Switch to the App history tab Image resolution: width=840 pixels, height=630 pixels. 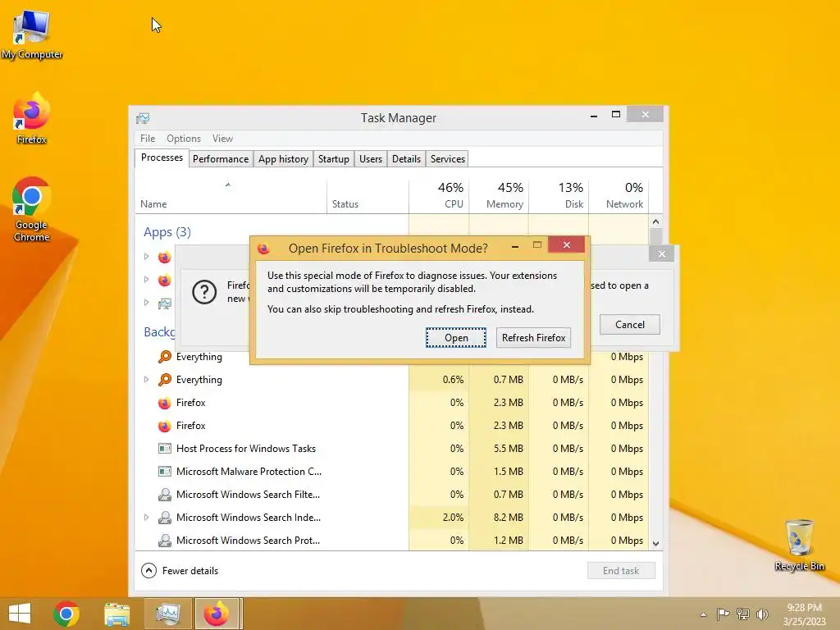[283, 159]
